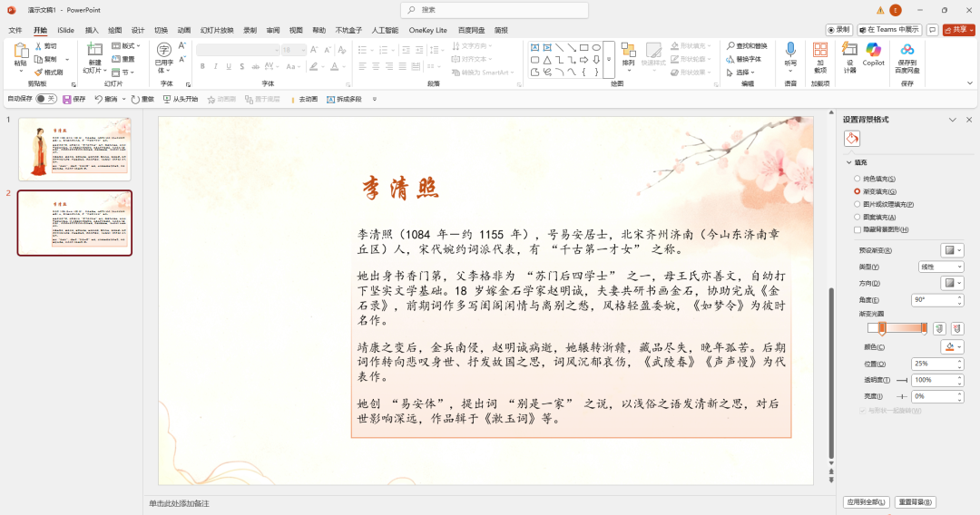Switch to the Animations (动画) tab
The height and width of the screenshot is (515, 980).
tap(183, 30)
